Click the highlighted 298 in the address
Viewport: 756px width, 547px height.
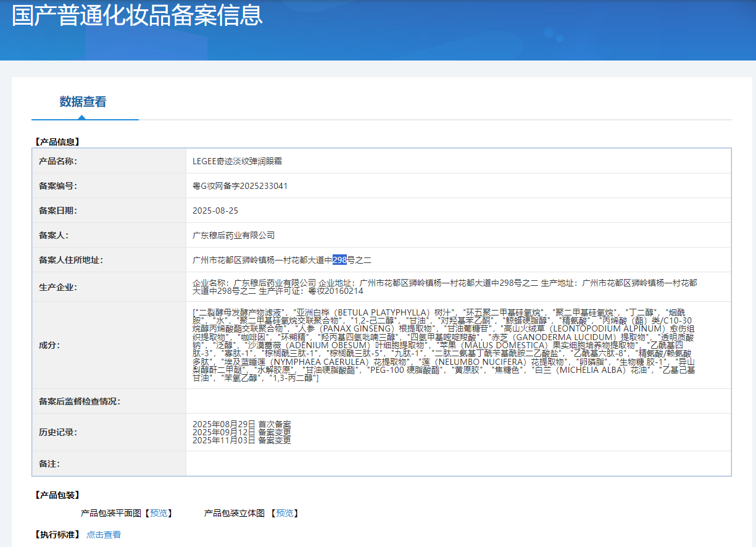click(340, 260)
